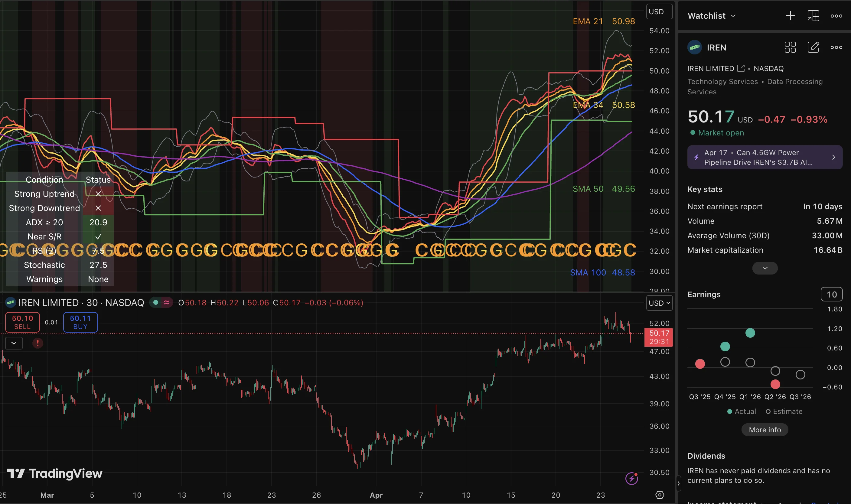Click the Dividends section heading

point(706,456)
